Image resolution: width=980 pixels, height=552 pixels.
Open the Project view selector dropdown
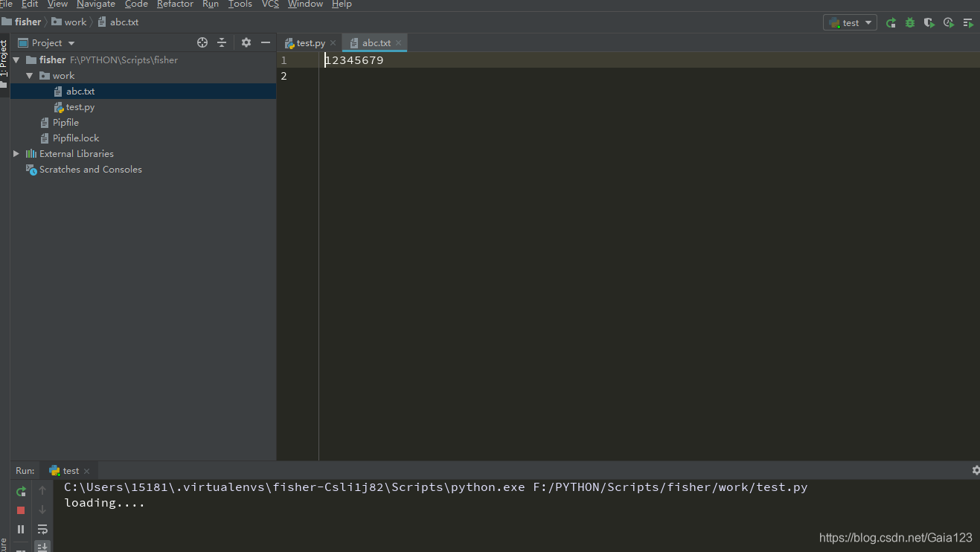click(47, 43)
